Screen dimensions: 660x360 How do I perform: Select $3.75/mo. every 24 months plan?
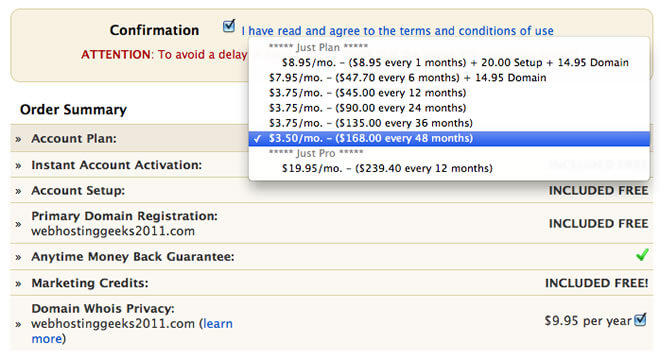449,108
